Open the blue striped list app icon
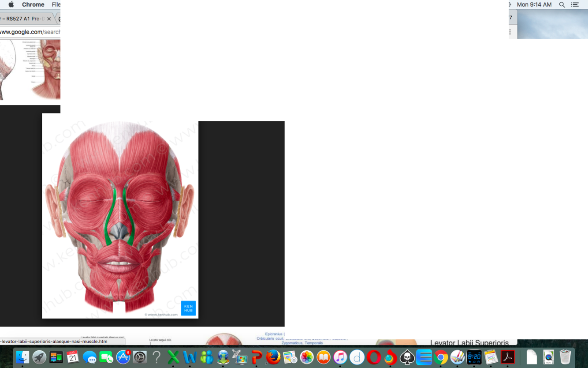Image resolution: width=588 pixels, height=368 pixels. pyautogui.click(x=424, y=357)
